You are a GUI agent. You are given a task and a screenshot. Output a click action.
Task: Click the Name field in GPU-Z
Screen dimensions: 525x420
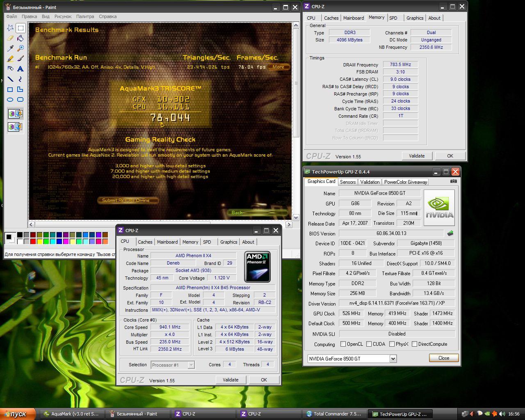pyautogui.click(x=380, y=193)
